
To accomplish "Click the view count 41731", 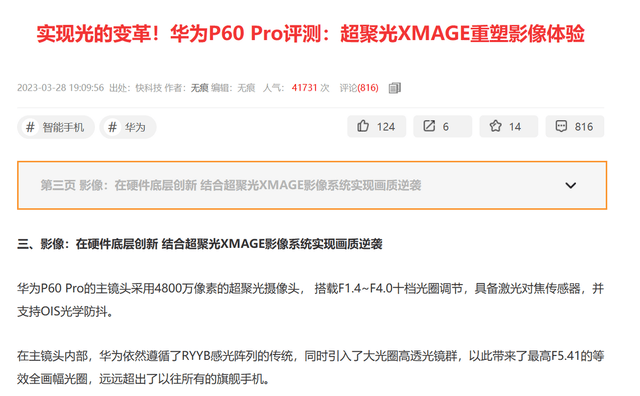I will 304,88.
